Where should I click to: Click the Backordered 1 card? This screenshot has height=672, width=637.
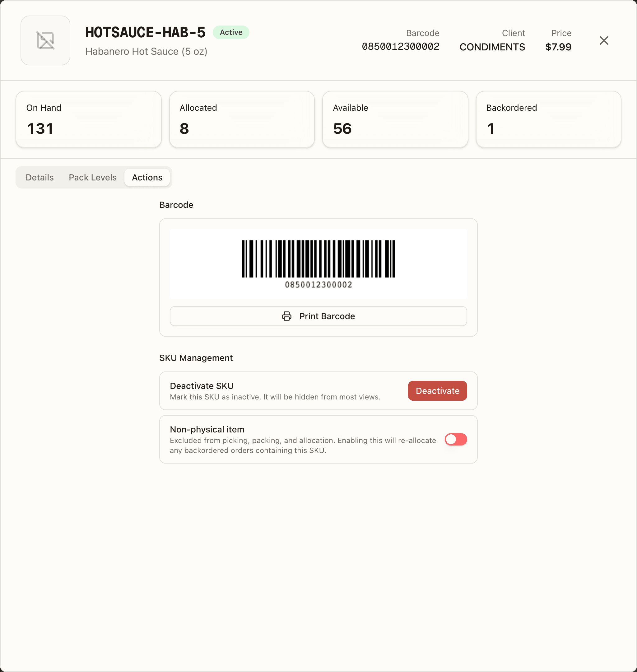[548, 119]
